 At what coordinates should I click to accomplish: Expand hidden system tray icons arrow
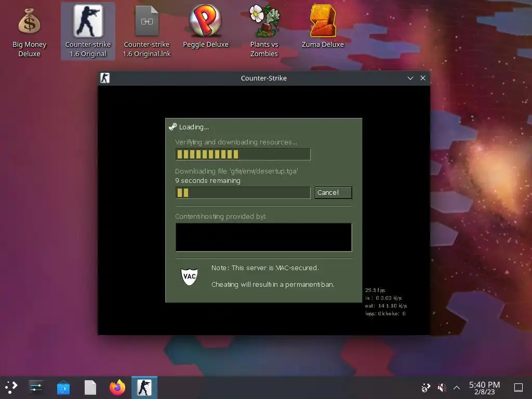coord(457,388)
